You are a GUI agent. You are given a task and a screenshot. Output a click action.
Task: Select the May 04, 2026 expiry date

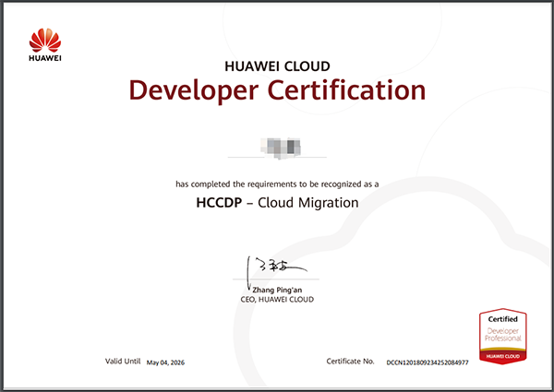(x=169, y=363)
